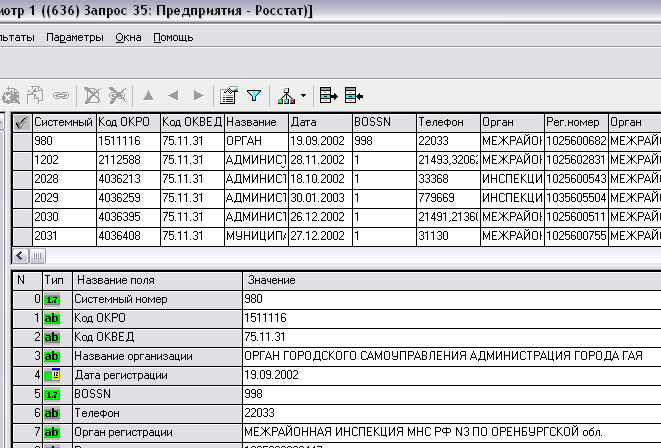Click the Телефон column header

[449, 123]
